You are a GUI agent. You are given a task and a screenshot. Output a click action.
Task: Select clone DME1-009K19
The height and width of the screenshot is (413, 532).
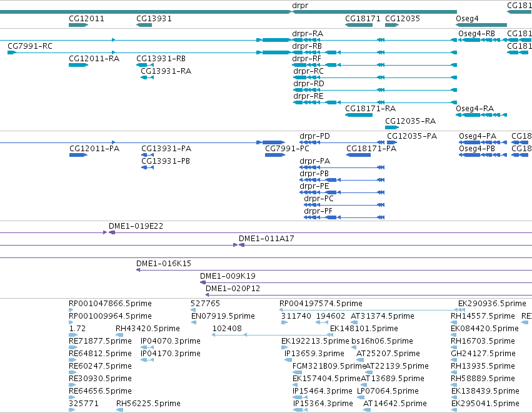click(x=366, y=282)
